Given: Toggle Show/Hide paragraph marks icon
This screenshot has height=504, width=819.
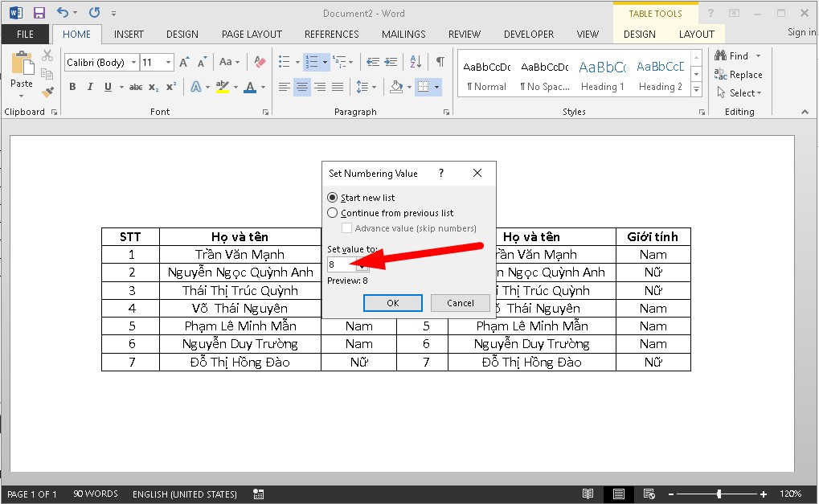Looking at the screenshot, I should [x=440, y=62].
